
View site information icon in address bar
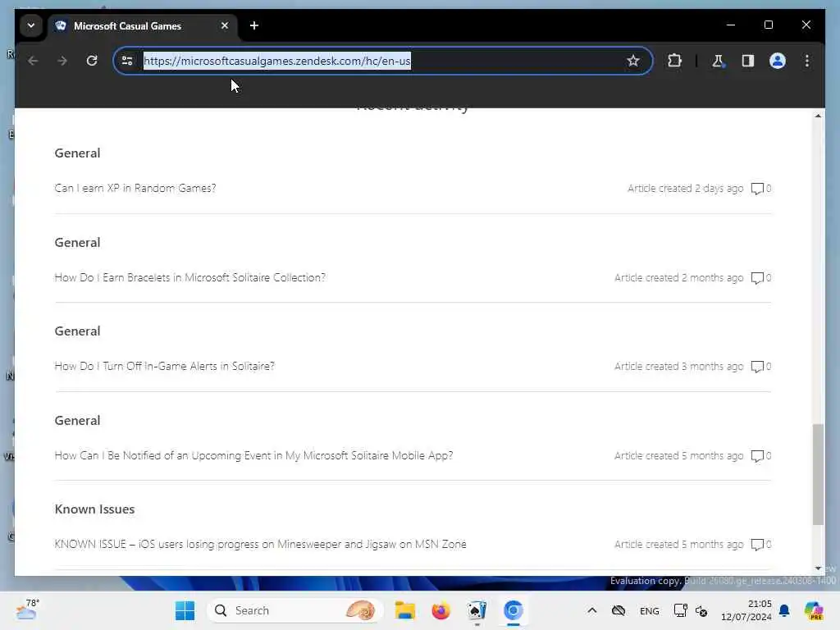click(x=127, y=61)
